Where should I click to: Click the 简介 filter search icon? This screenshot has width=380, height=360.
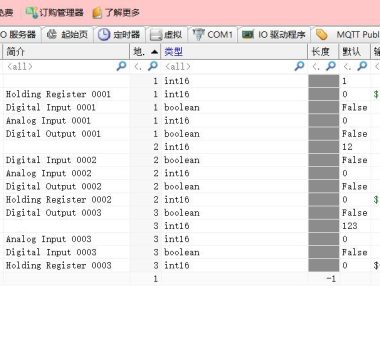tap(121, 66)
